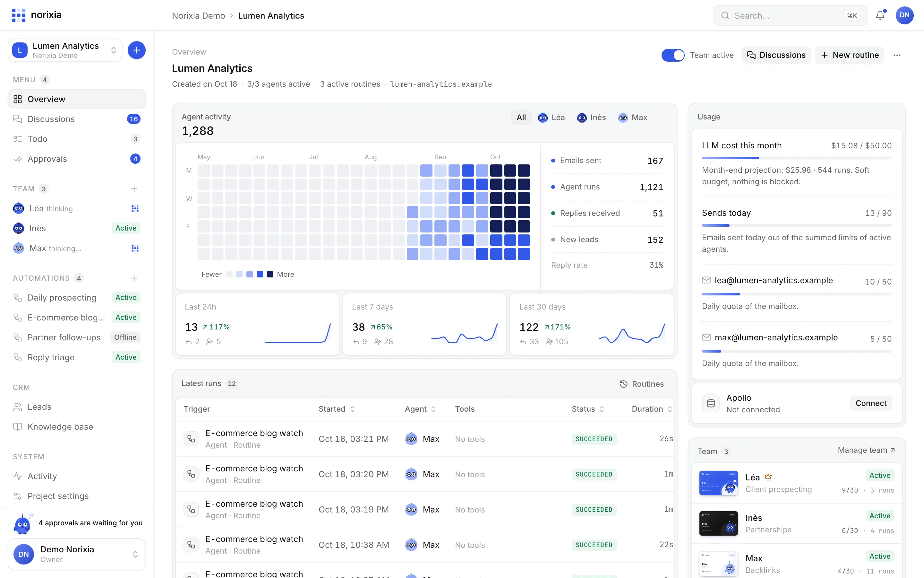Open the three-dots more options menu
Image resolution: width=924 pixels, height=578 pixels.
click(x=897, y=55)
